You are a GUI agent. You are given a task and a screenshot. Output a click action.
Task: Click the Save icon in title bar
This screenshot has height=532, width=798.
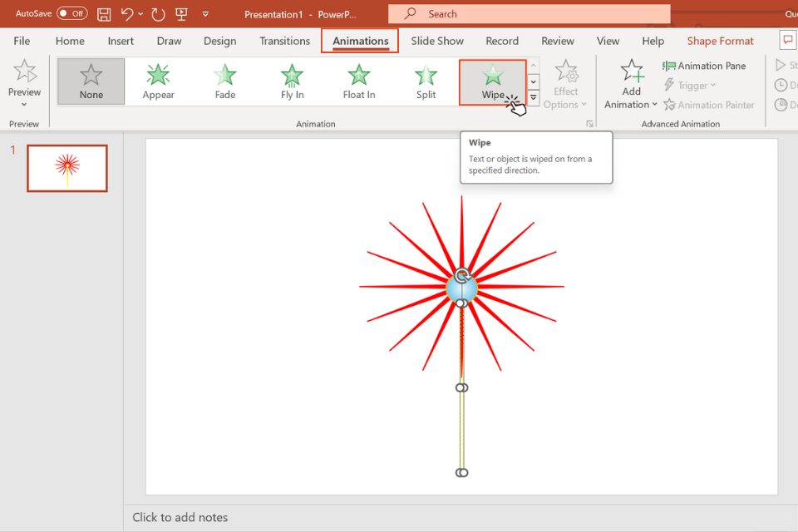coord(104,14)
